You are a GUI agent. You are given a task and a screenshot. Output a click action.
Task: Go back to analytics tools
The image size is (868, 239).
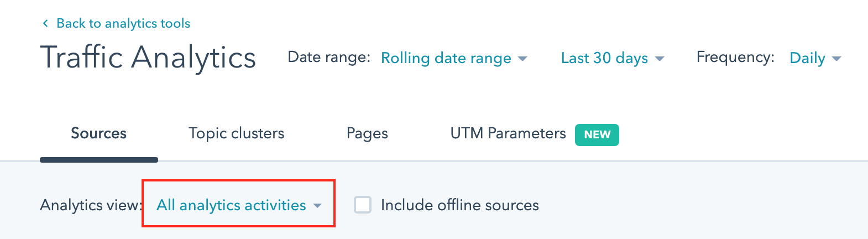click(x=123, y=23)
